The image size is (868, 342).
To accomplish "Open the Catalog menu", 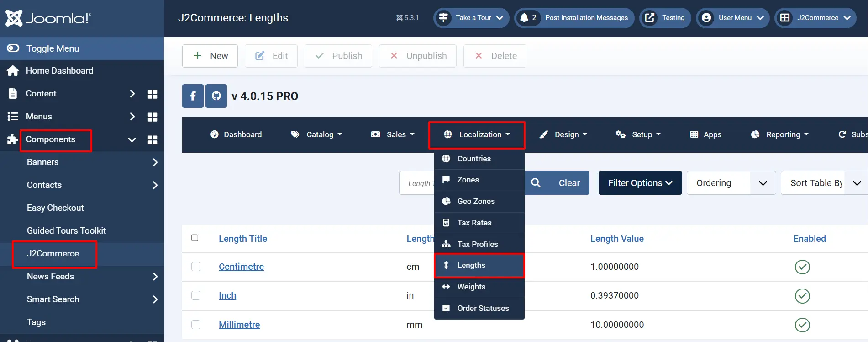I will click(x=316, y=134).
